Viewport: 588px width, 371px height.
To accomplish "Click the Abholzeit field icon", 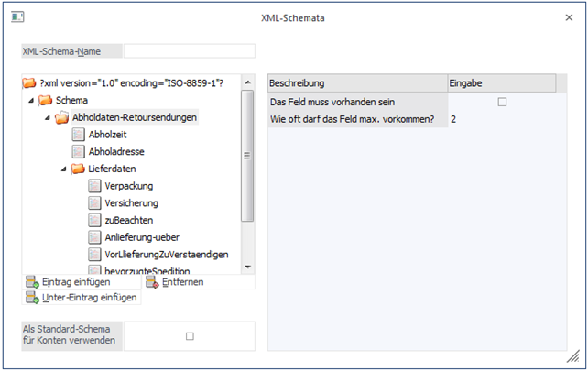I will coord(79,134).
